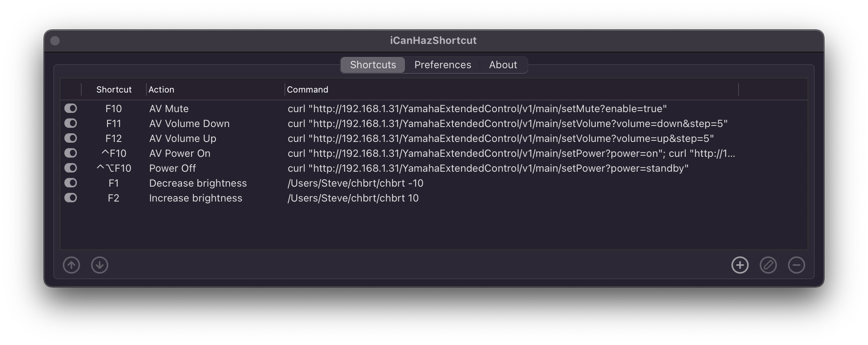
Task: Enable the Increase brightness shortcut
Action: 71,198
